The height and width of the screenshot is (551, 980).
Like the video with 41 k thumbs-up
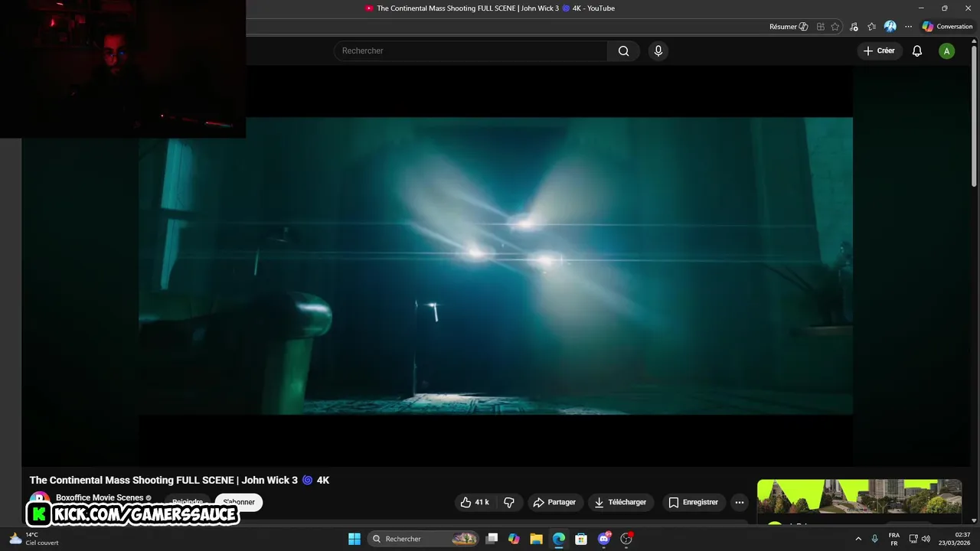coord(474,502)
